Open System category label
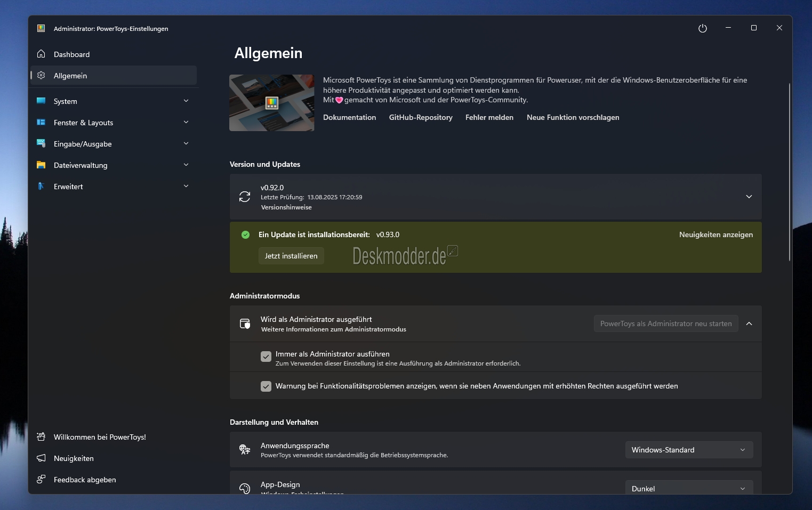 [x=65, y=101]
